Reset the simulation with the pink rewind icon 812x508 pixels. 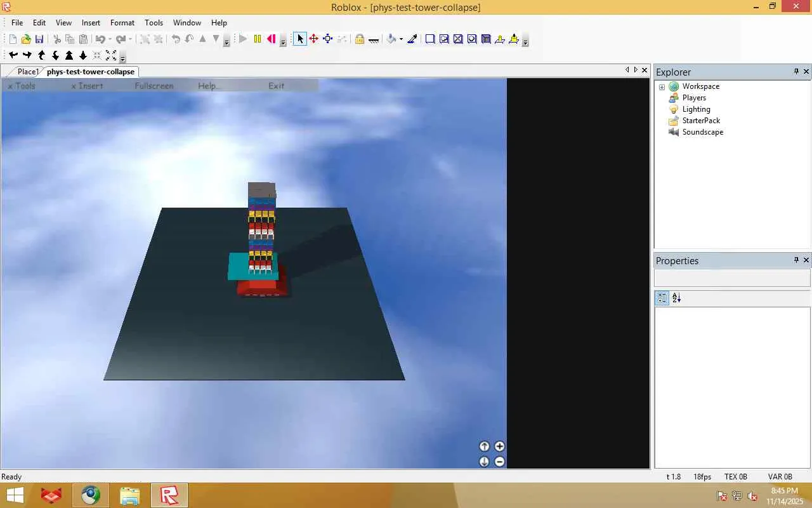pos(272,39)
